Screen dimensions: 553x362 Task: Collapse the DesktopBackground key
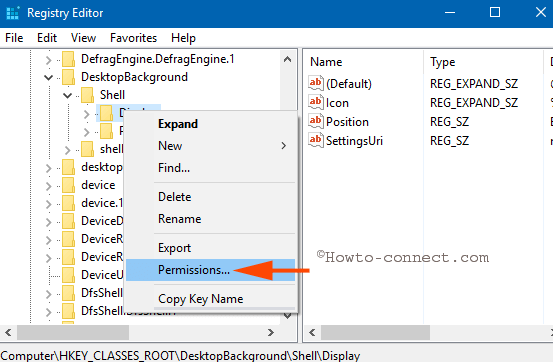(48, 77)
